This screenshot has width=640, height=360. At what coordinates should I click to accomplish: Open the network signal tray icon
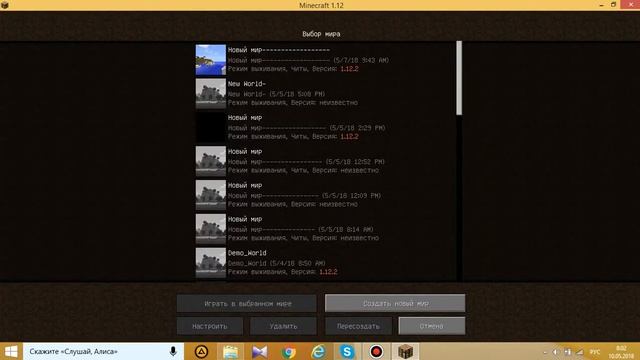(x=580, y=352)
